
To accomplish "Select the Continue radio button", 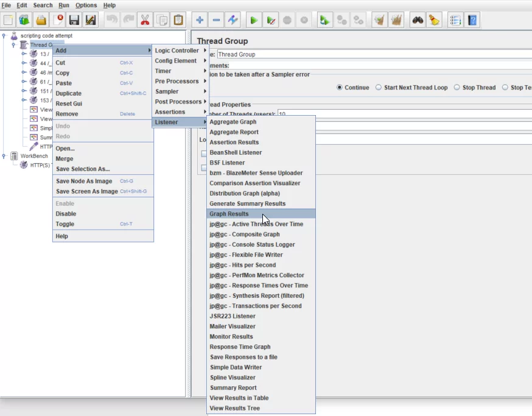I will (339, 87).
